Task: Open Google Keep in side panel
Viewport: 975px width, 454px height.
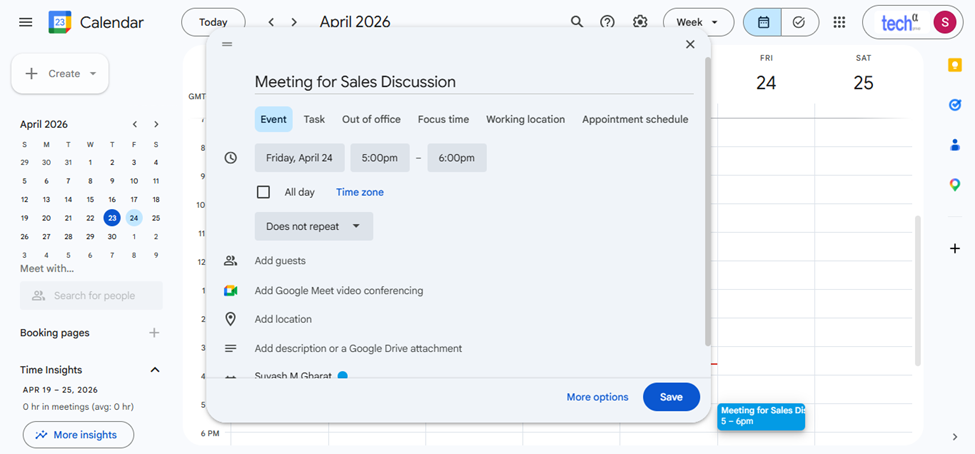Action: (x=954, y=65)
